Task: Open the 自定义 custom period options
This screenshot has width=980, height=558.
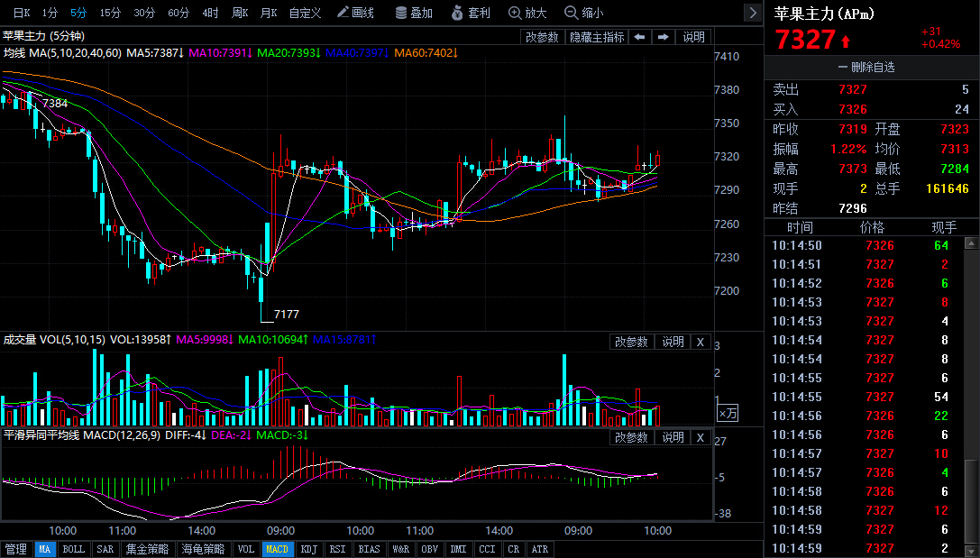Action: 305,13
